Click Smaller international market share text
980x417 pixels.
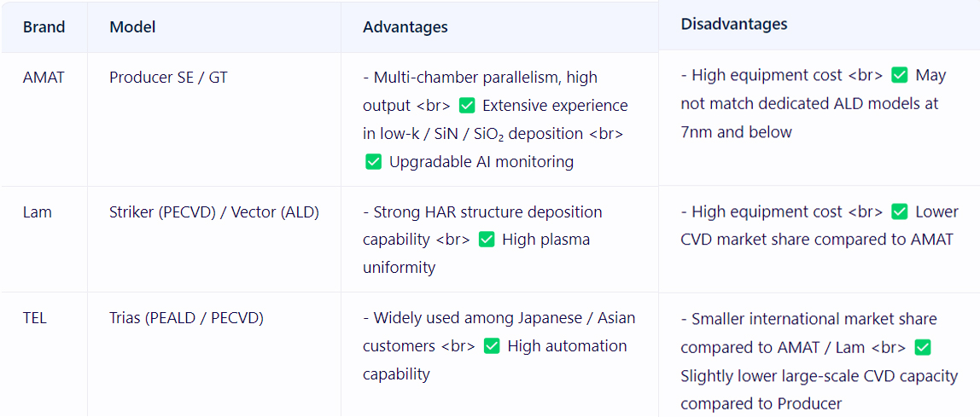click(808, 333)
